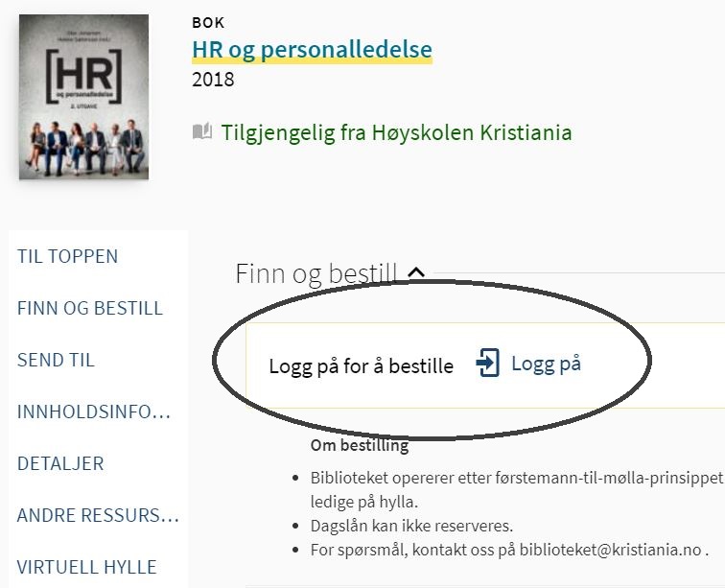Click the Logg på link text

[546, 364]
